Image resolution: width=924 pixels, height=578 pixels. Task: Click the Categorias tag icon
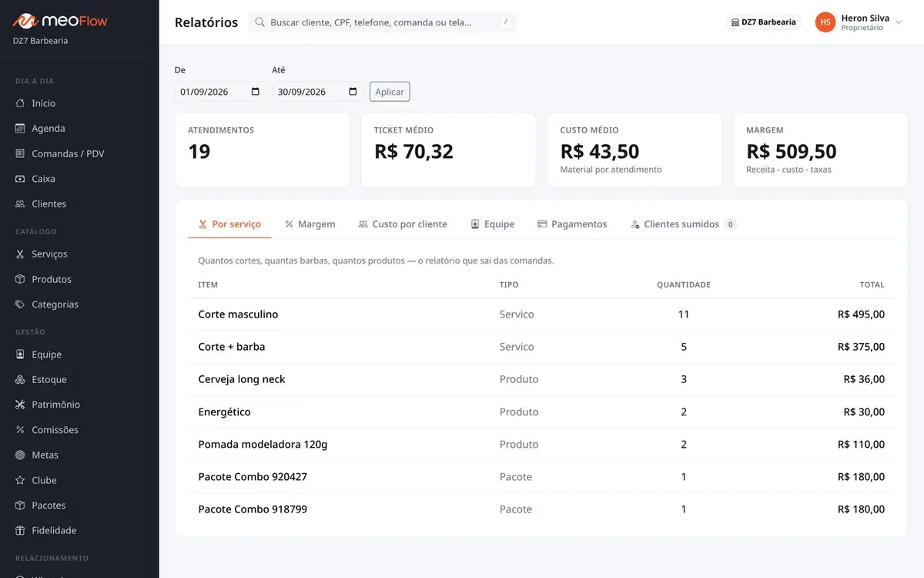pos(20,304)
